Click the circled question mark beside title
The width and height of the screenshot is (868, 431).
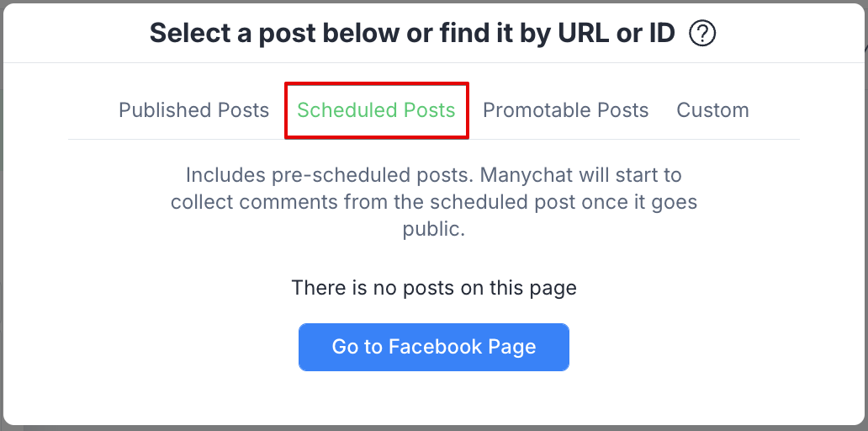[702, 34]
